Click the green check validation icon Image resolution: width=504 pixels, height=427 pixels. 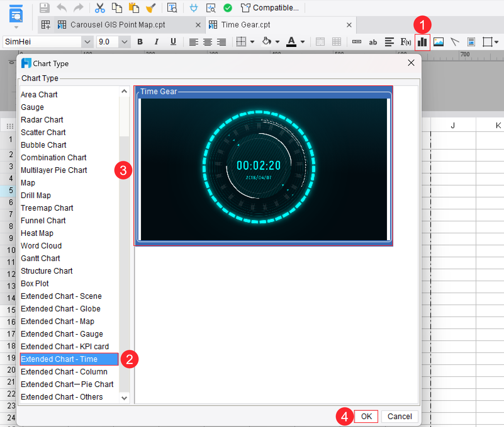coord(228,8)
